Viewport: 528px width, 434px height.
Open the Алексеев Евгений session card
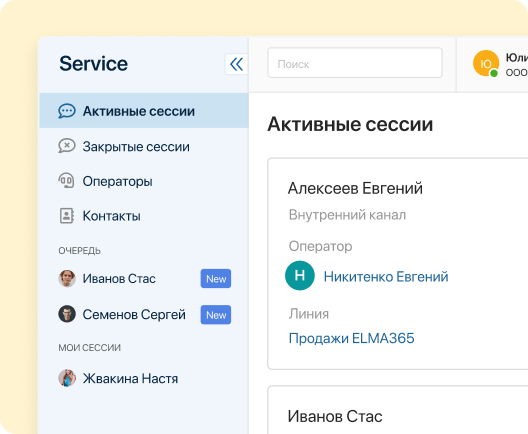coord(398,264)
